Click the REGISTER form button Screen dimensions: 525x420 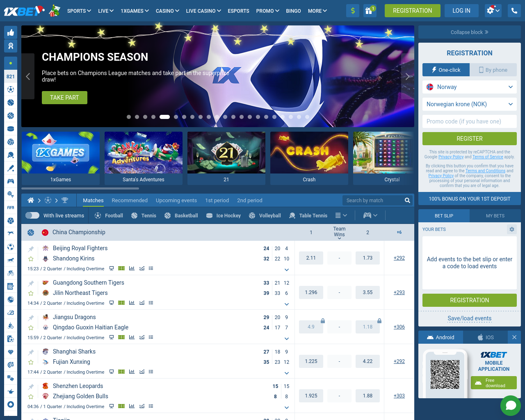point(470,139)
